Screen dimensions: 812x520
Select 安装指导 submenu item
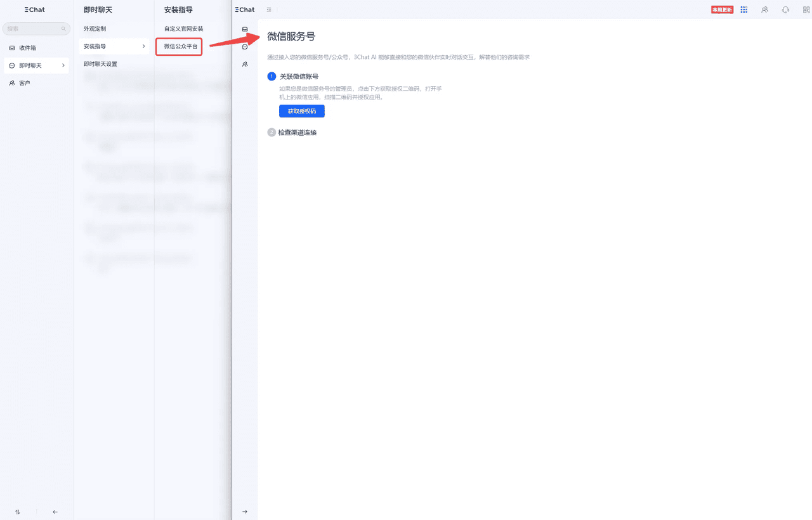[x=114, y=46]
